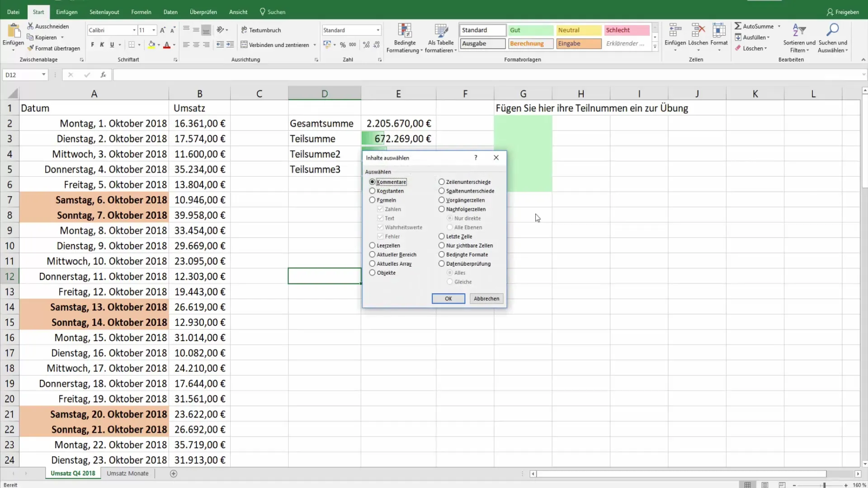Click Suchen und Auswählen magnifier
The image size is (868, 488).
pyautogui.click(x=832, y=38)
